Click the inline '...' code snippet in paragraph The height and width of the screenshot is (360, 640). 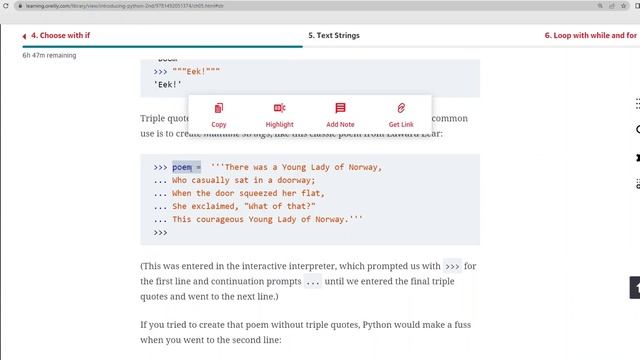pyautogui.click(x=313, y=282)
